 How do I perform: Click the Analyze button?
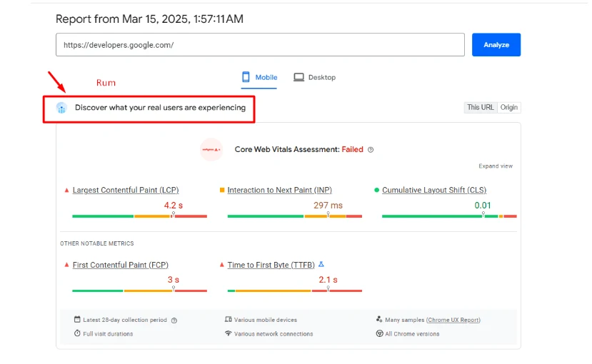496,44
